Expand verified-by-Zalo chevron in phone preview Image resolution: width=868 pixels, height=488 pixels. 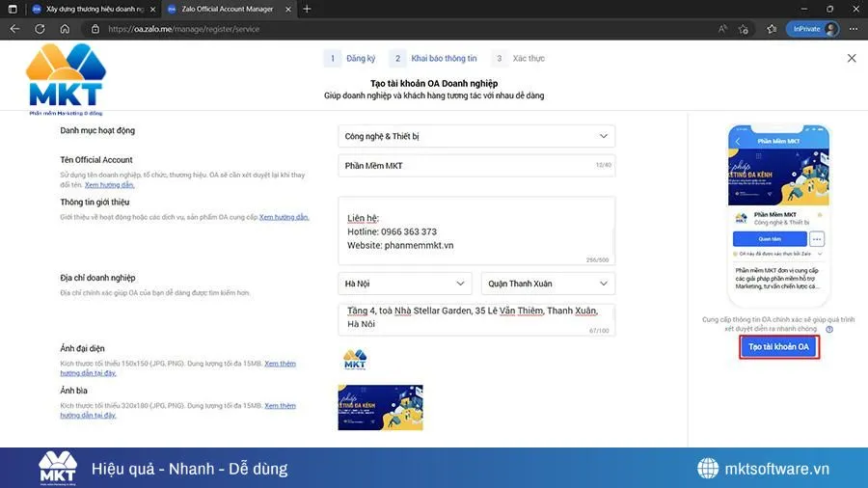(820, 254)
